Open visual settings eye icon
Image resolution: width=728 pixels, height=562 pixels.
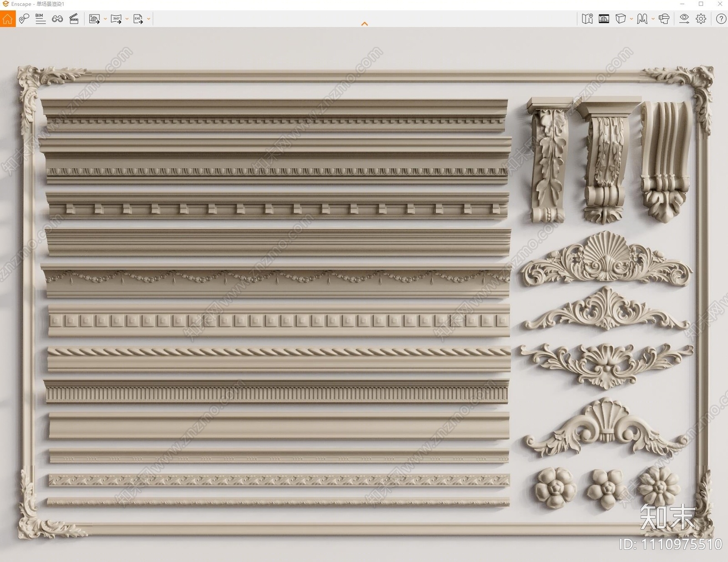coord(684,19)
